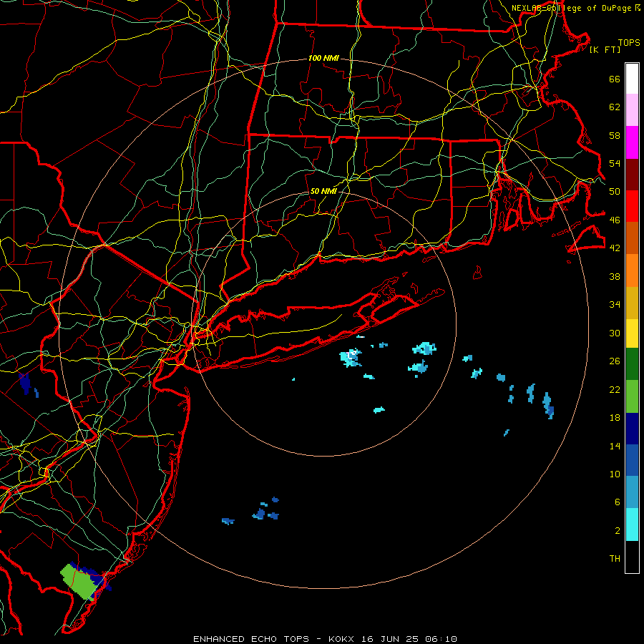
Task: Click the orange 42 kft legend swatch
Action: pos(632,270)
